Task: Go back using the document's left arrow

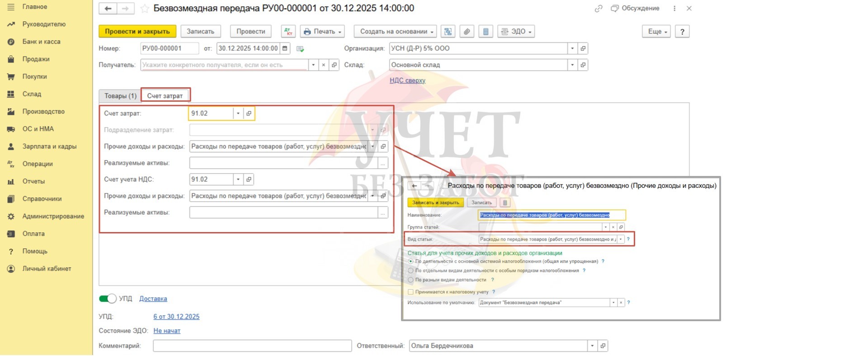Action: pyautogui.click(x=108, y=9)
